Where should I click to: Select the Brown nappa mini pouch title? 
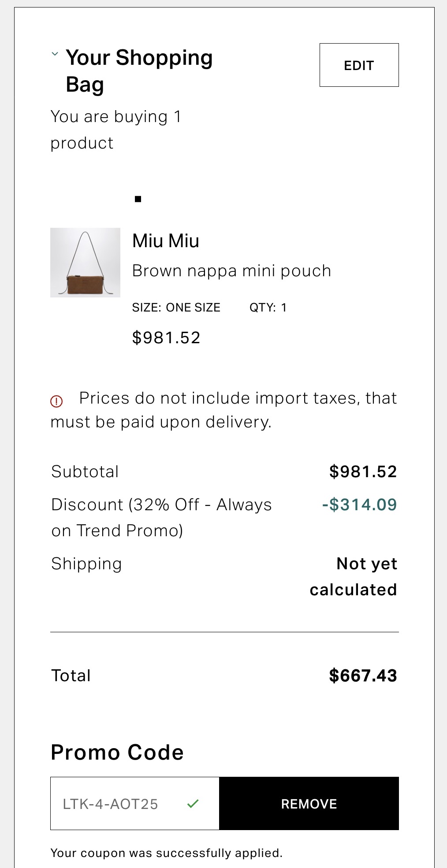(x=231, y=271)
